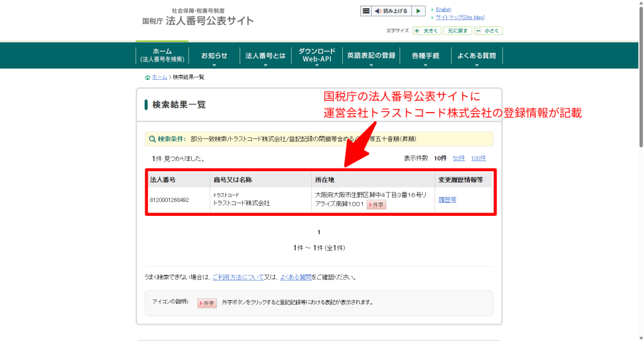
Task: Open the よくある質問 nav menu
Action: (x=477, y=55)
